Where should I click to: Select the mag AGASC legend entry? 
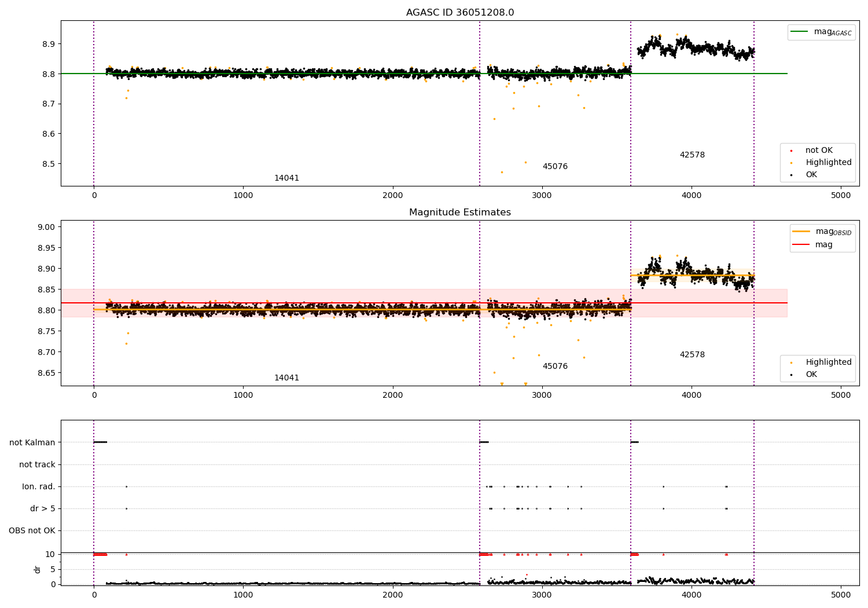click(x=822, y=32)
